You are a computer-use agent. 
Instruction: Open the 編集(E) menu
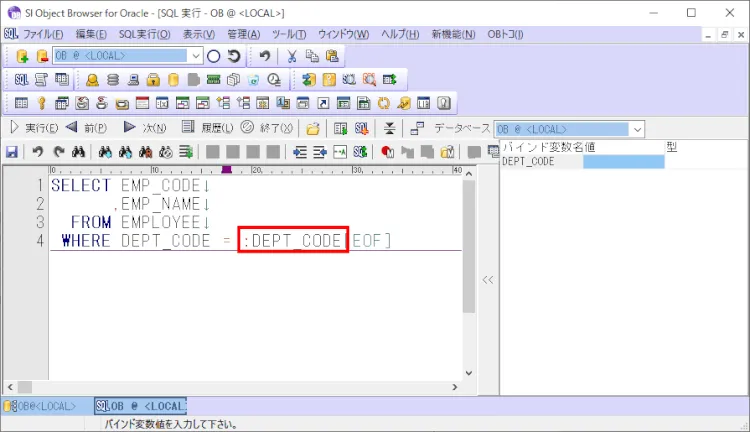91,34
